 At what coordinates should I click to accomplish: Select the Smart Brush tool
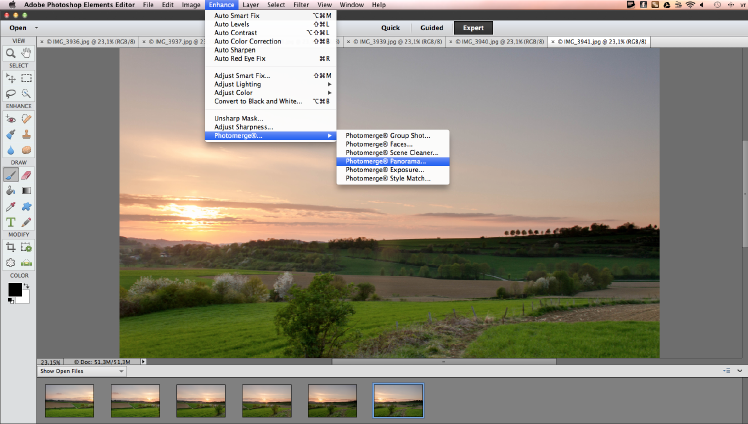[x=10, y=134]
